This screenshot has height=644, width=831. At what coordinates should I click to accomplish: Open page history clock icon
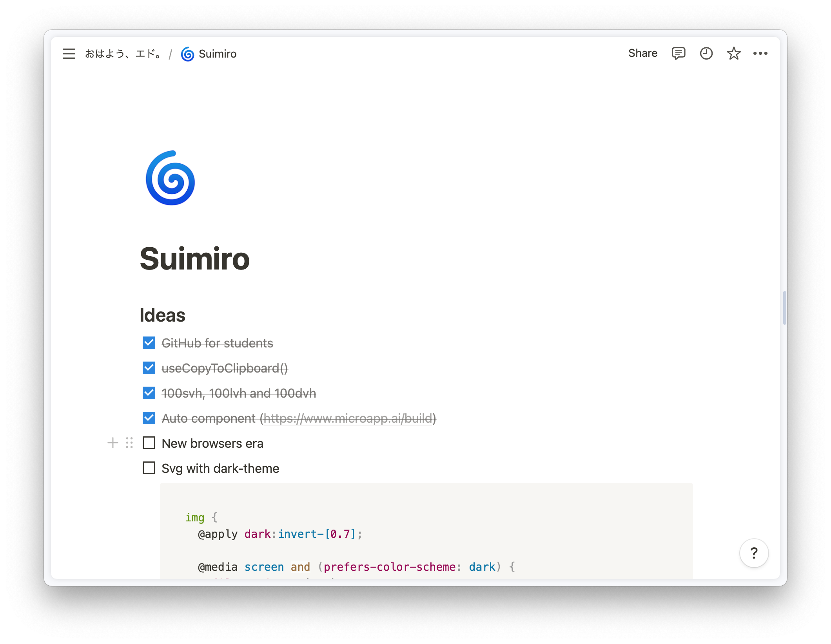pos(706,53)
